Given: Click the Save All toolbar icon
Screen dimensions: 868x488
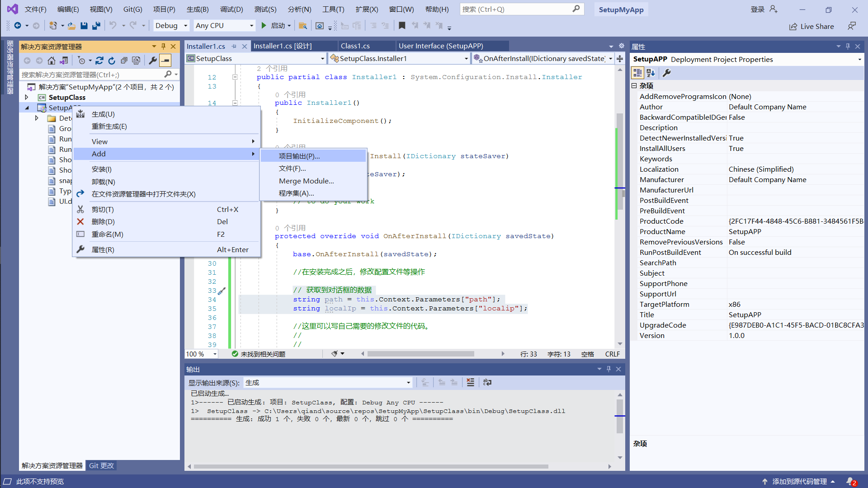Looking at the screenshot, I should pyautogui.click(x=96, y=26).
